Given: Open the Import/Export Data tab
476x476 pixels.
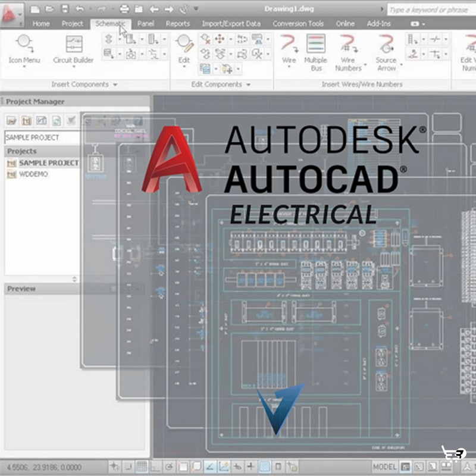Looking at the screenshot, I should [x=231, y=24].
